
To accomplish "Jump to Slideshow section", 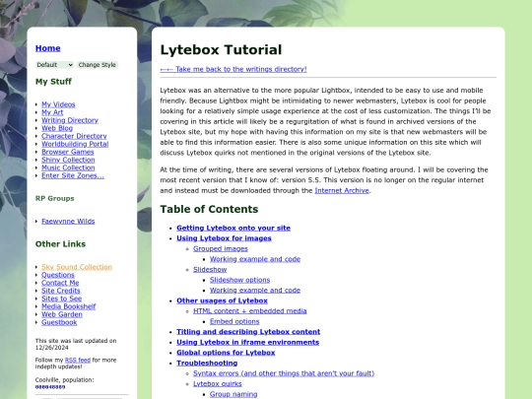I will click(x=210, y=270).
